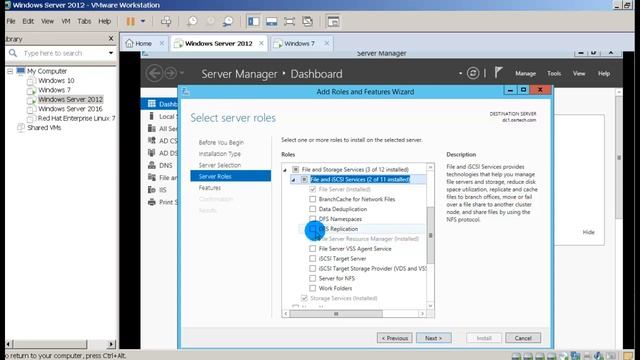Click the Server Manager refresh icon

(473, 73)
